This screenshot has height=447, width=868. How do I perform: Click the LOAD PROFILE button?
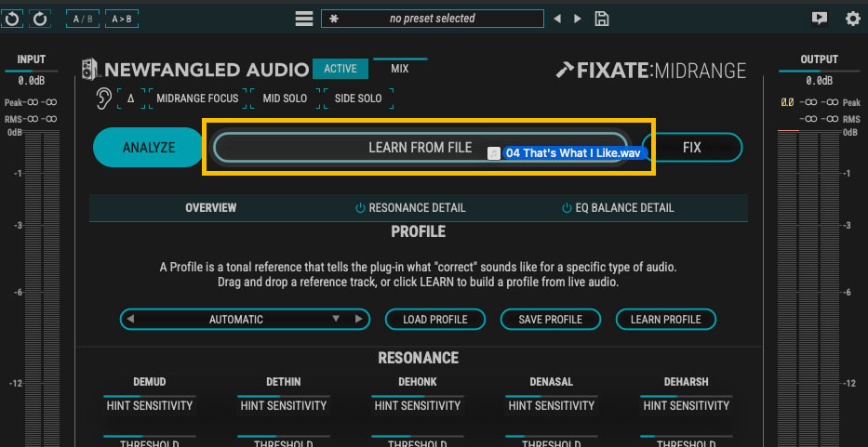[435, 319]
